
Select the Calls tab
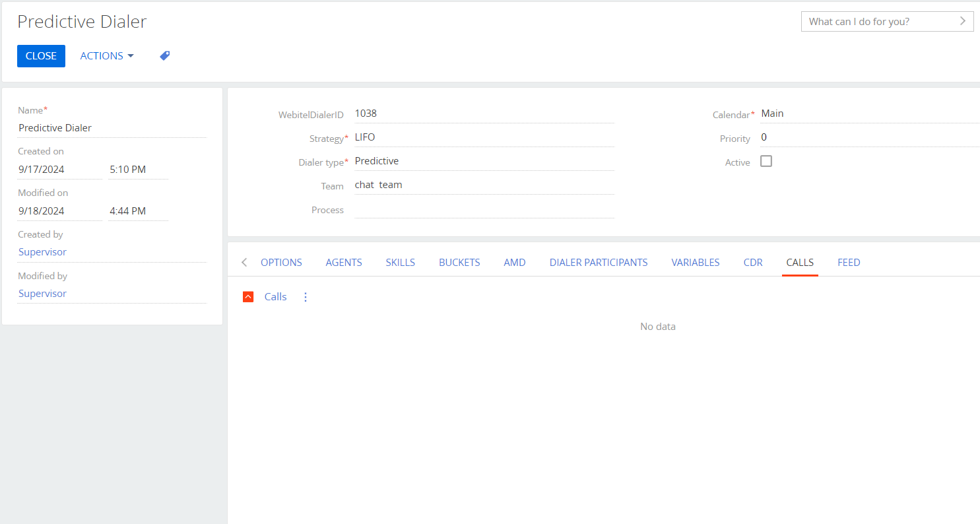pyautogui.click(x=800, y=263)
